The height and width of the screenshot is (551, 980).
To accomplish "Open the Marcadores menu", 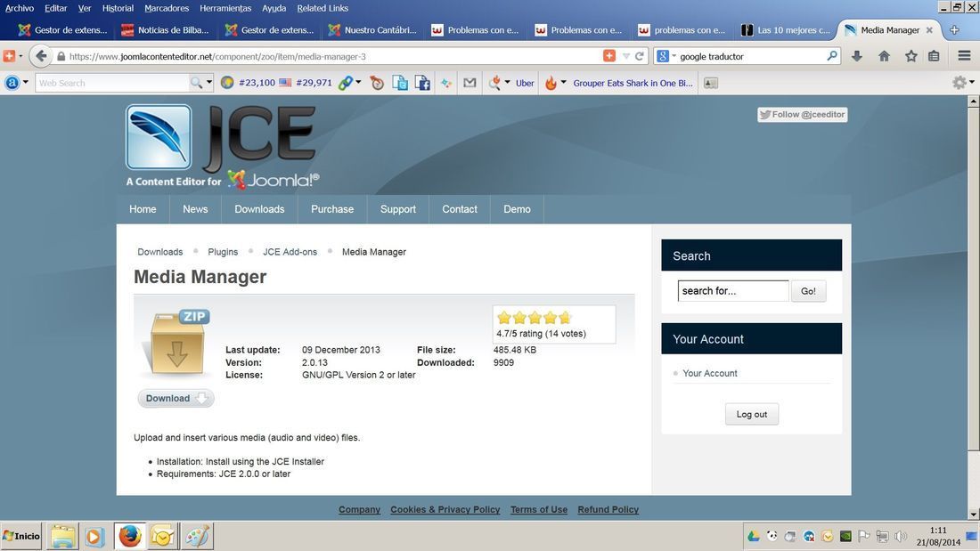I will coord(167,8).
